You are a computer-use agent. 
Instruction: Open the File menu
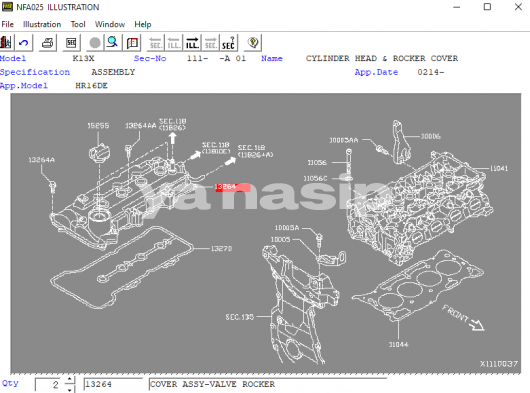click(x=7, y=24)
